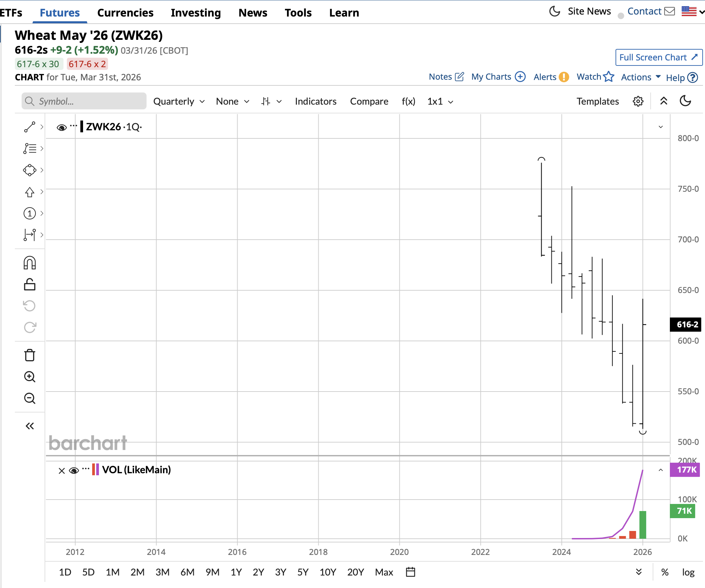Hide the ZWK26 price series
Image resolution: width=705 pixels, height=588 pixels.
click(x=61, y=128)
